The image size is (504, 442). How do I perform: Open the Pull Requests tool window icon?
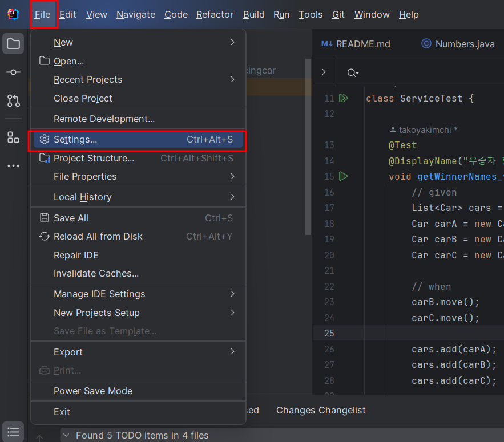tap(13, 100)
